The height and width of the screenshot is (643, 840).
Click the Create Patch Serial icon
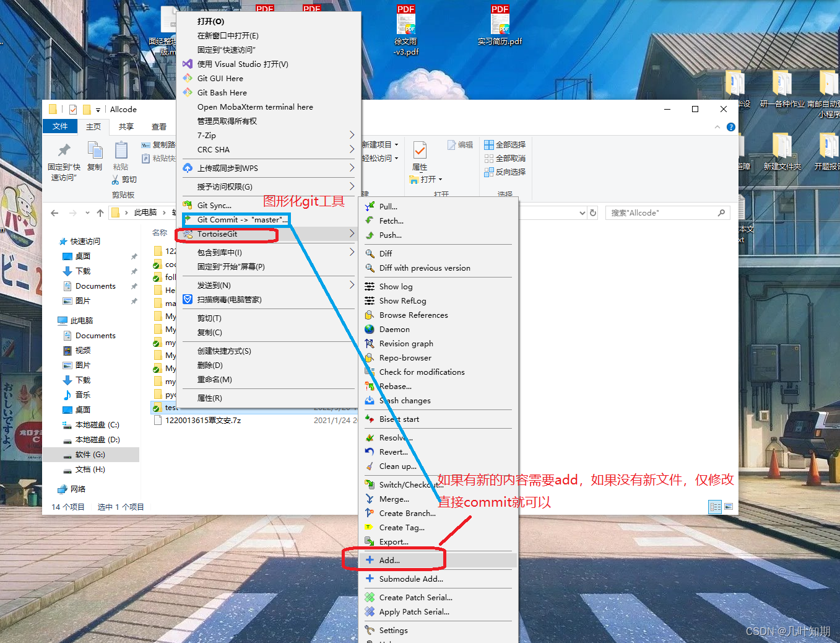[370, 597]
